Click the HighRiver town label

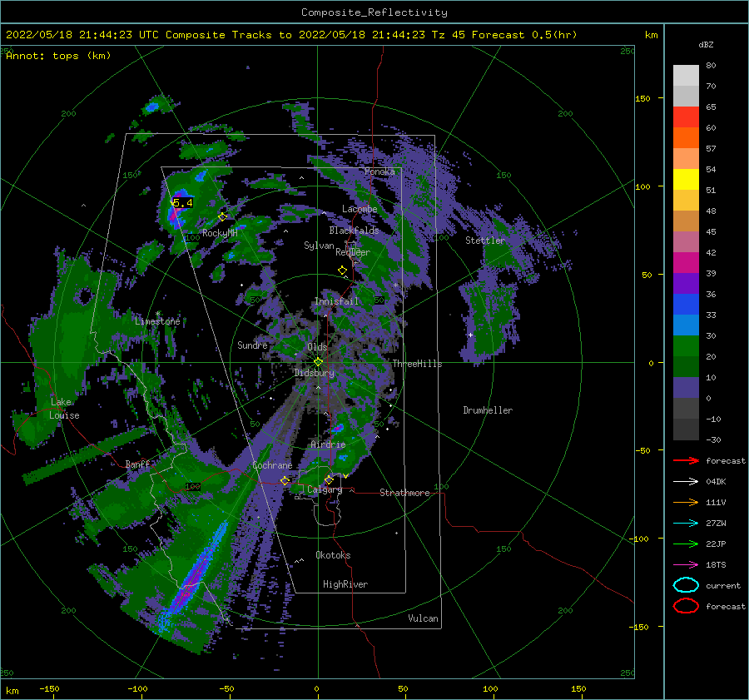(x=345, y=584)
